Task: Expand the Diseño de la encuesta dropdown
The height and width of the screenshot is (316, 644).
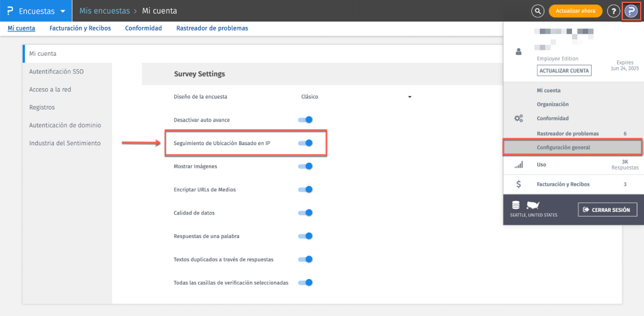Action: pyautogui.click(x=356, y=97)
